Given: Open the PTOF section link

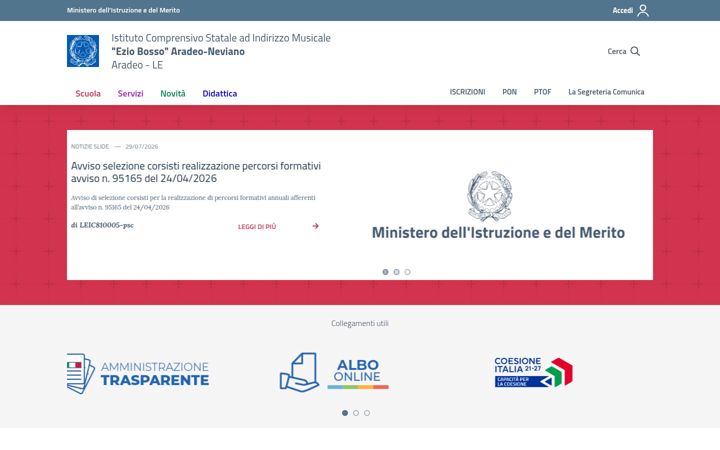Looking at the screenshot, I should (x=542, y=92).
